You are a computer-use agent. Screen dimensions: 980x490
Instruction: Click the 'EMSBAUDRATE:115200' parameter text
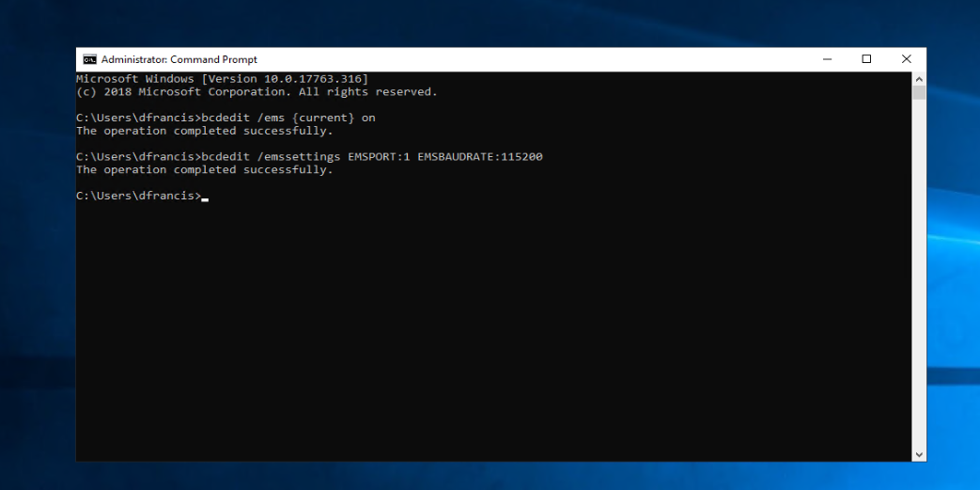(x=480, y=156)
